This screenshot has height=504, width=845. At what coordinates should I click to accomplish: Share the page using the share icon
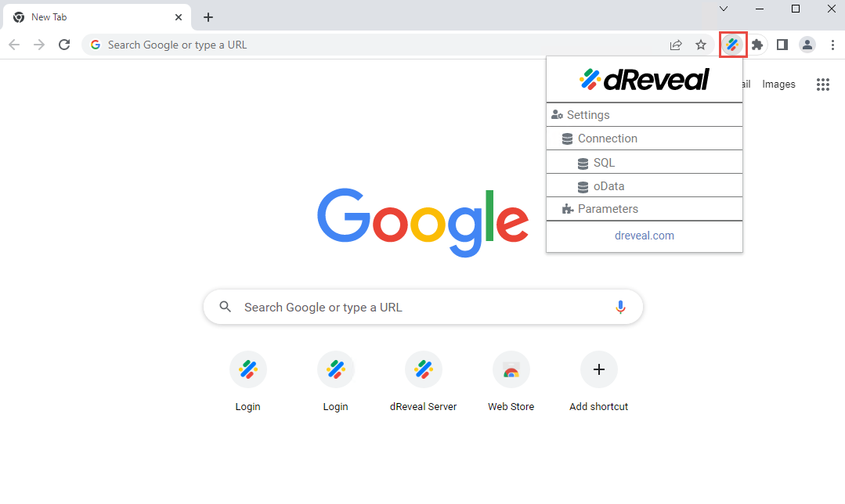pos(676,45)
